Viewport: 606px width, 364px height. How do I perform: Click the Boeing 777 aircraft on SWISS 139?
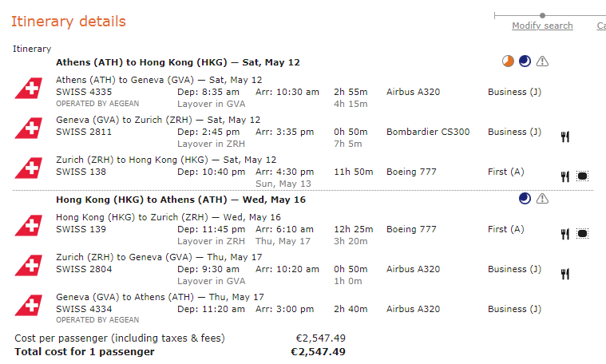coord(411,229)
